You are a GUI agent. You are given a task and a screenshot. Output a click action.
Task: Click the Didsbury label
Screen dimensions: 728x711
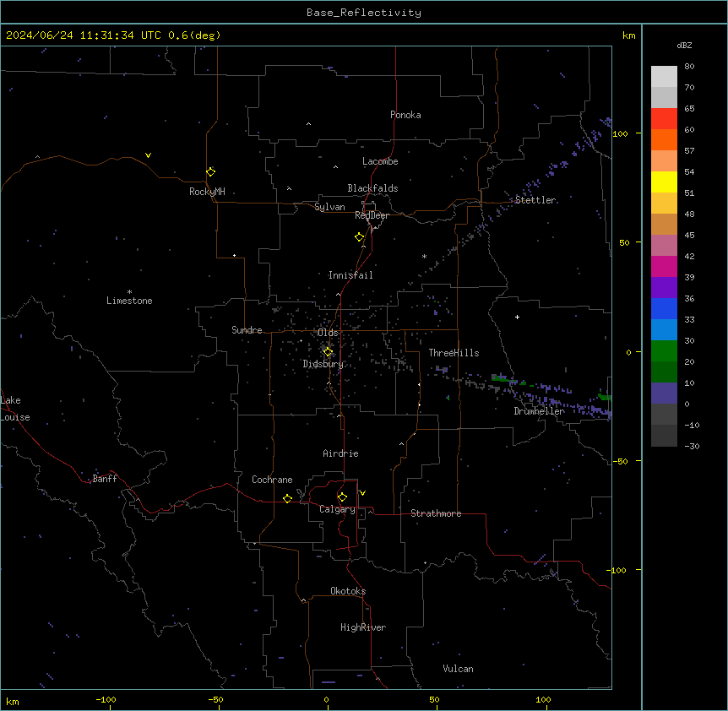[323, 364]
